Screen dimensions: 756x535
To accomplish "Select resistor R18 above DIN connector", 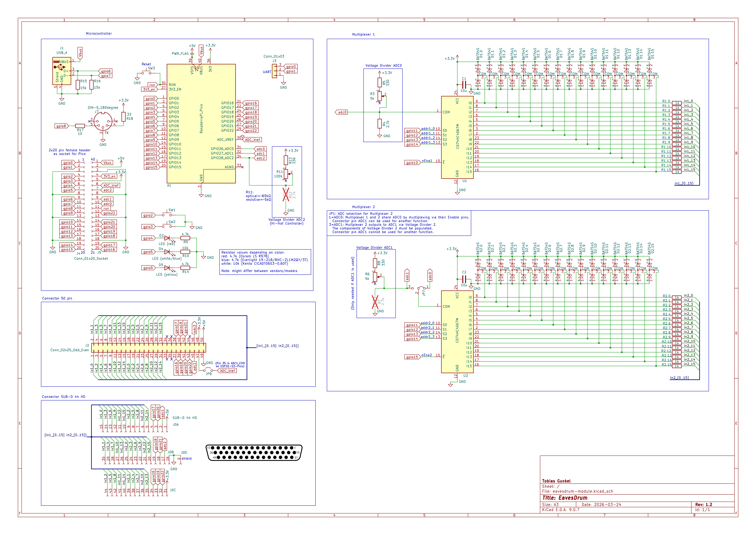I will pos(123,117).
